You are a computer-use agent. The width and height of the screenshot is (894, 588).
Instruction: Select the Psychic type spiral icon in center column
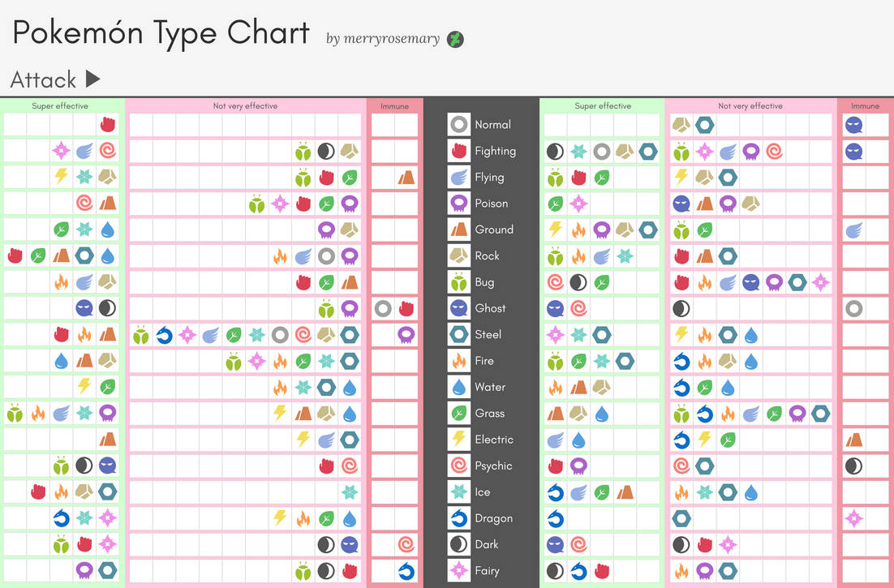pyautogui.click(x=459, y=466)
